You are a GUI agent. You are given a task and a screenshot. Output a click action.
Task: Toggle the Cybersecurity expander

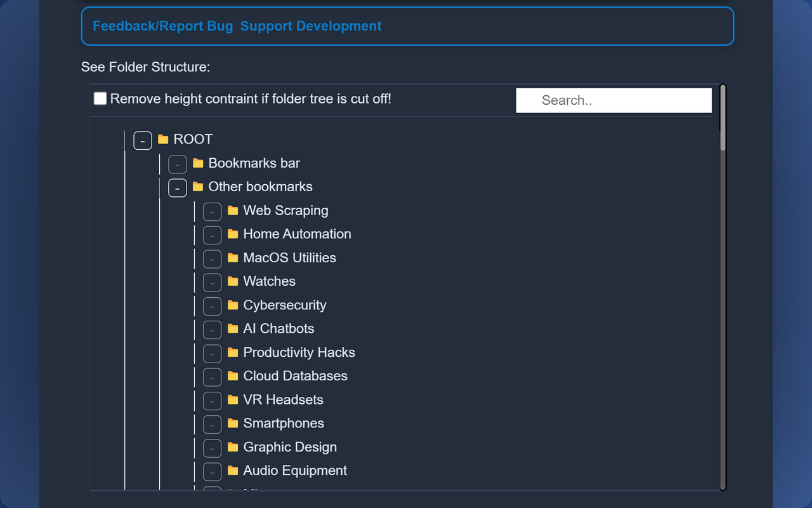[x=213, y=306]
